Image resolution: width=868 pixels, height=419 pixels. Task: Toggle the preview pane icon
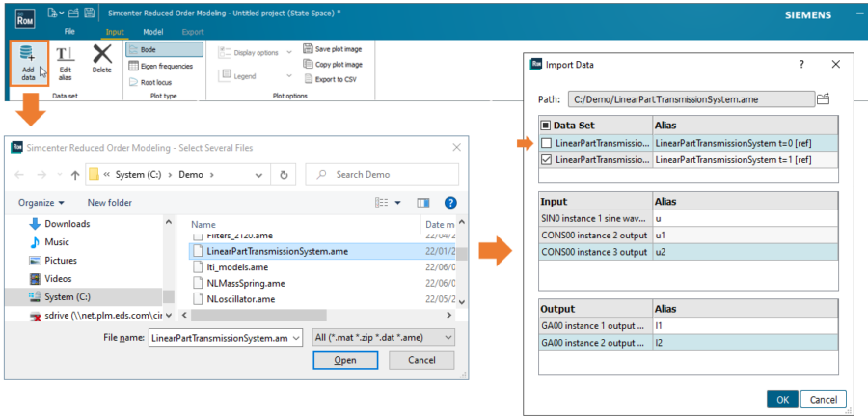coord(423,203)
